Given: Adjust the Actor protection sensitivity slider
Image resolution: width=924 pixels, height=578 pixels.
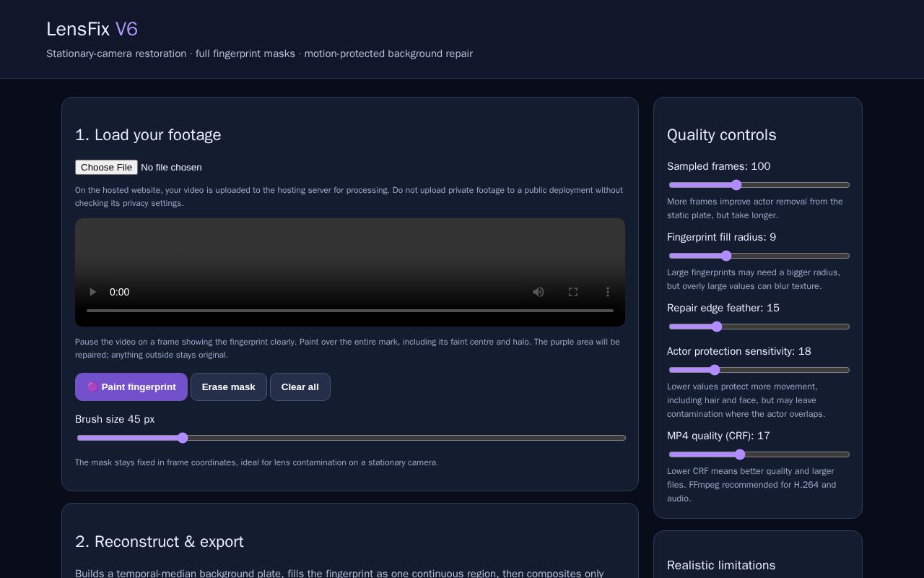Looking at the screenshot, I should coord(759,370).
